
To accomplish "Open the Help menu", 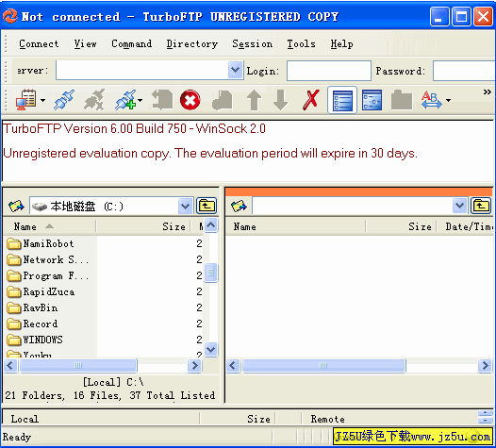I will click(x=341, y=43).
